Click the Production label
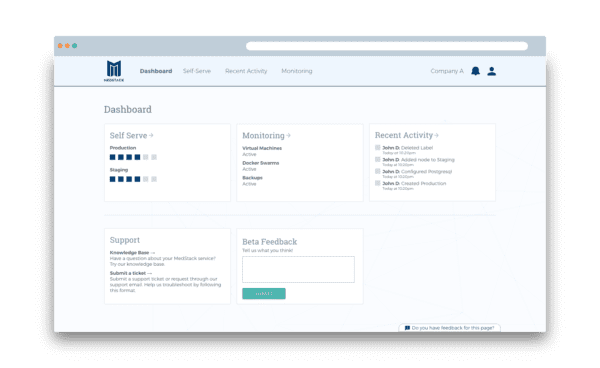Screen dimensions: 600x368 tap(123, 148)
